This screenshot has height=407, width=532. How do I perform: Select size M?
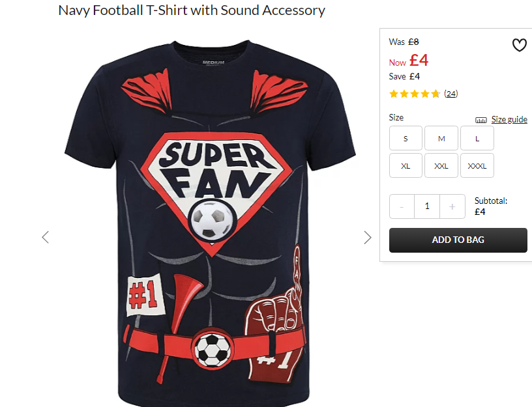point(441,138)
